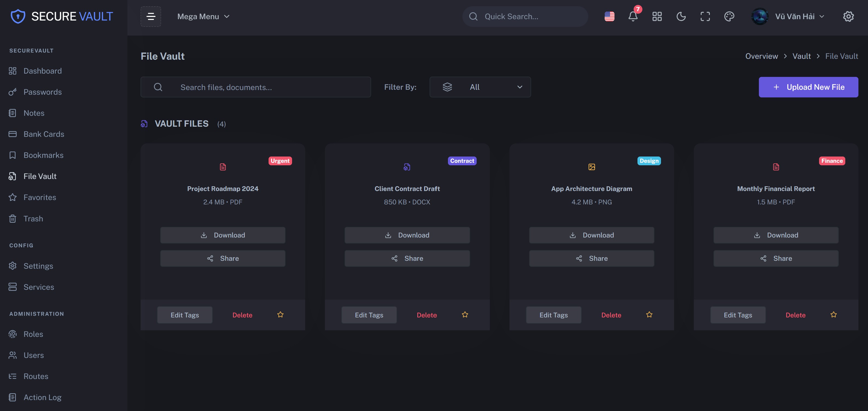Click the Contract tag badge

462,161
